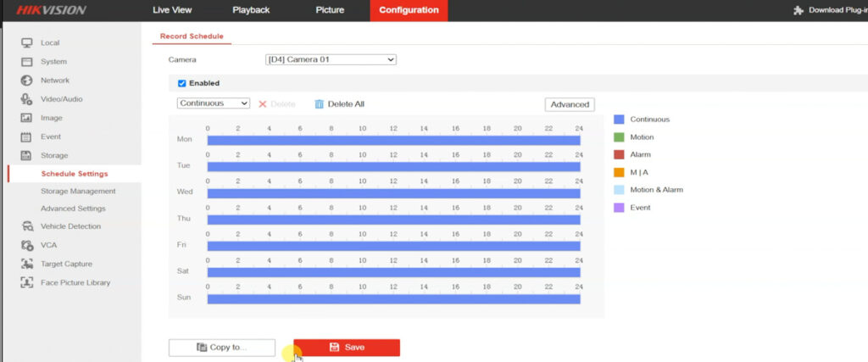Open the Camera selection dropdown

pos(331,59)
